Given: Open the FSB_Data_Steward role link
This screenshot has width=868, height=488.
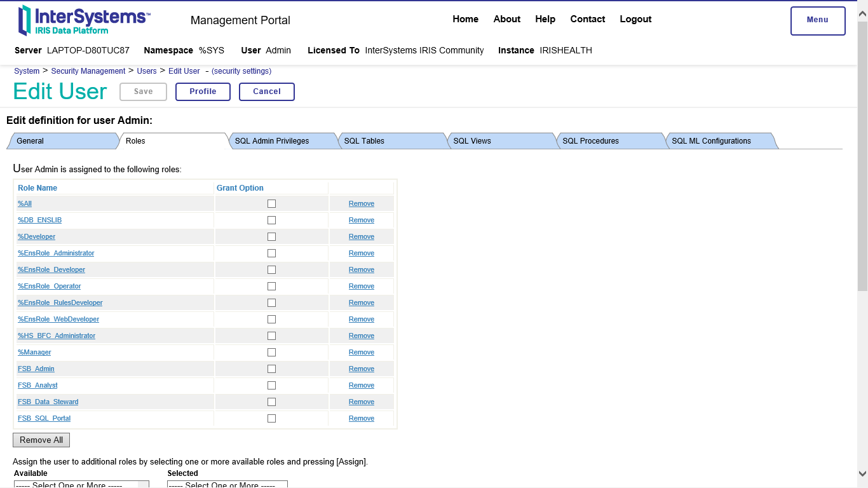Looking at the screenshot, I should (x=48, y=402).
